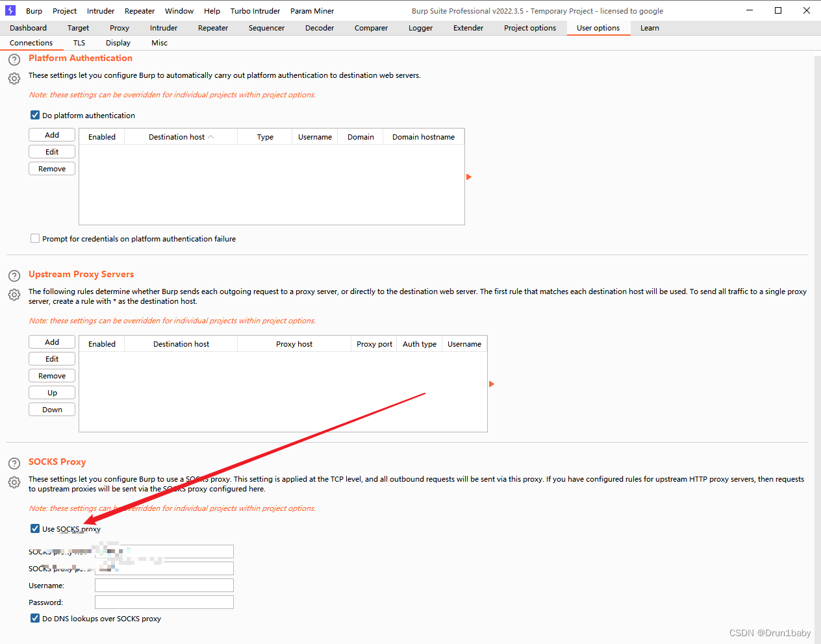Move upstream proxy rule Up

pyautogui.click(x=52, y=393)
